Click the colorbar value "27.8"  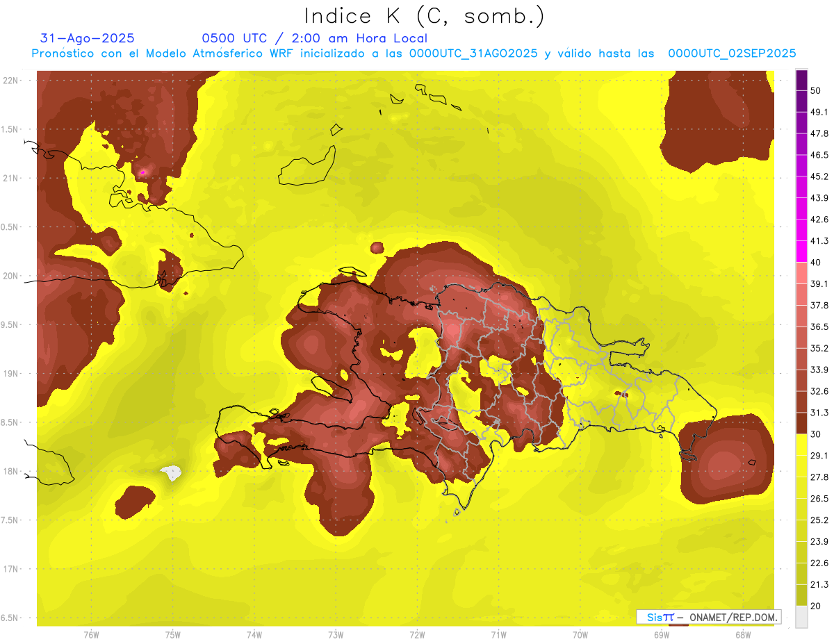(x=819, y=477)
